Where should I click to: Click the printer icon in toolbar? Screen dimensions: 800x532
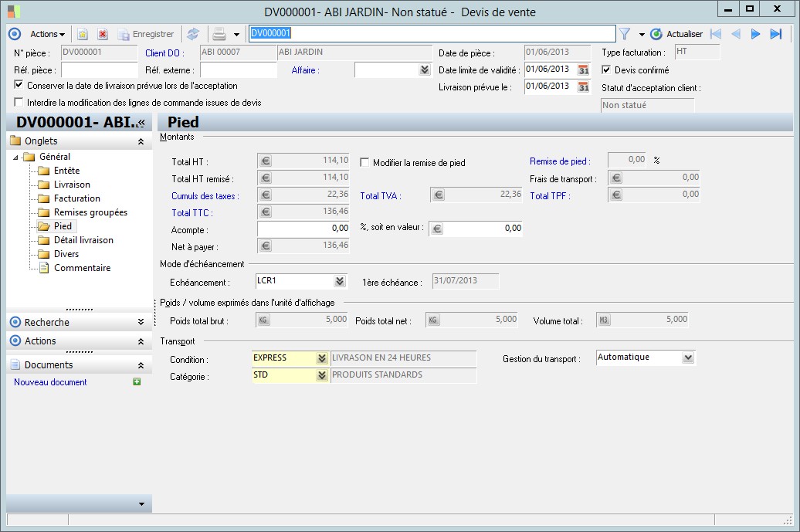[219, 34]
